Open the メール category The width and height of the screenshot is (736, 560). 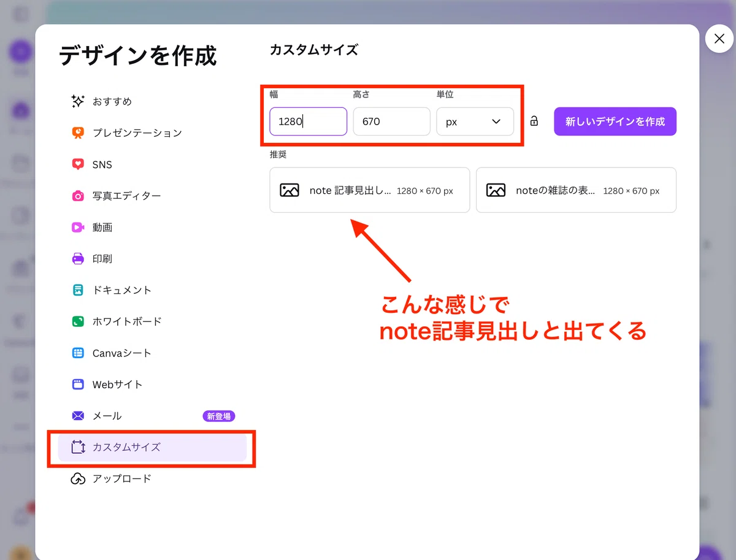(x=152, y=416)
